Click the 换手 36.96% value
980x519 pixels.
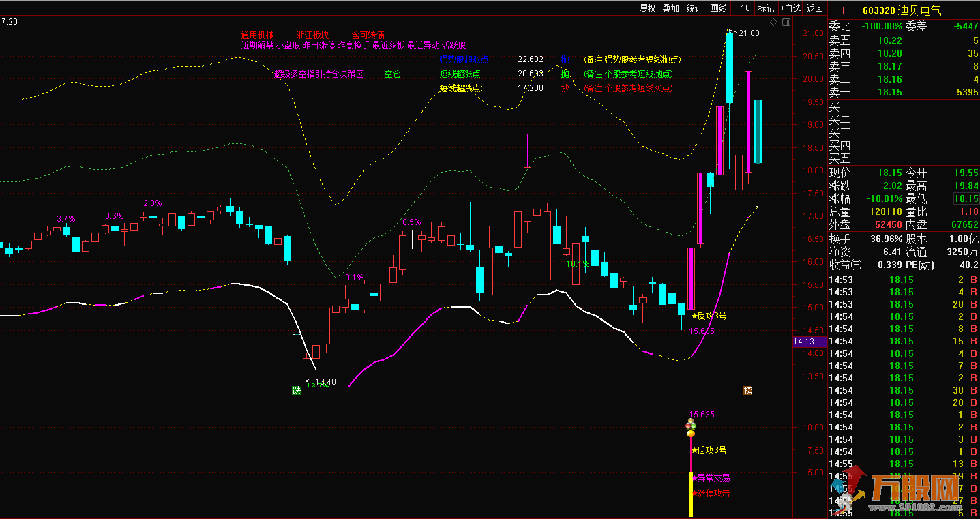885,239
